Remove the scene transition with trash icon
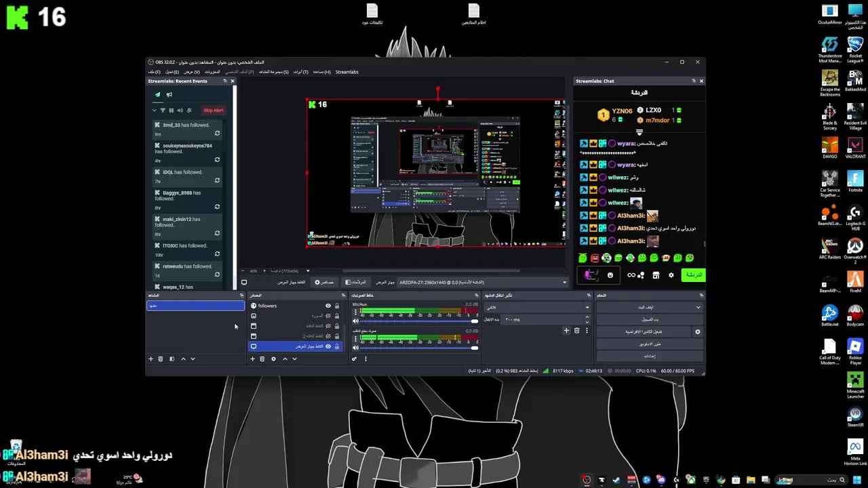The image size is (868, 488). tap(576, 331)
